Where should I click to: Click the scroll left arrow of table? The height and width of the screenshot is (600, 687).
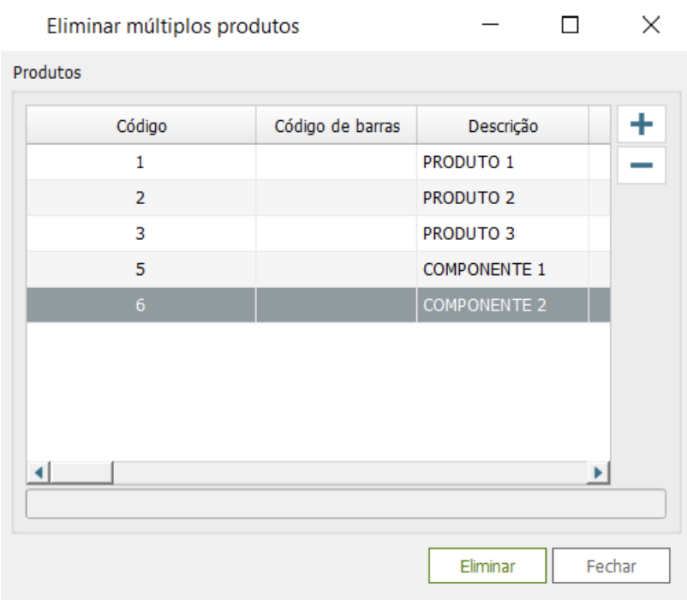(38, 473)
